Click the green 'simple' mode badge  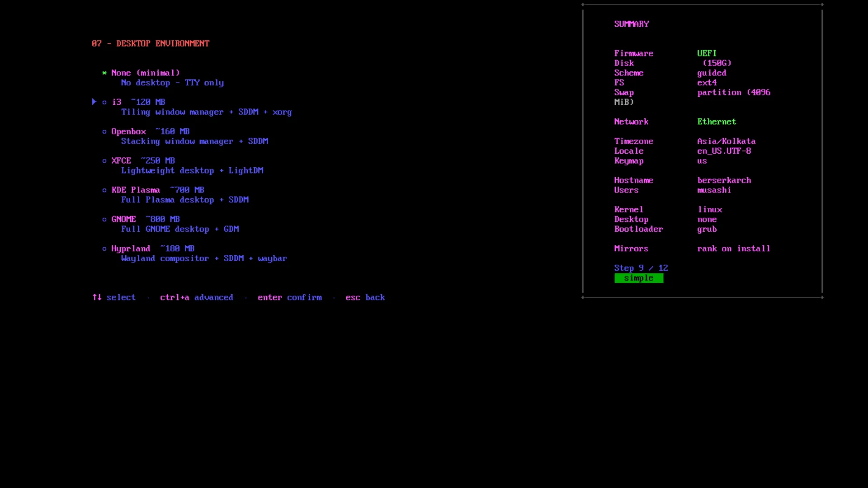(639, 278)
